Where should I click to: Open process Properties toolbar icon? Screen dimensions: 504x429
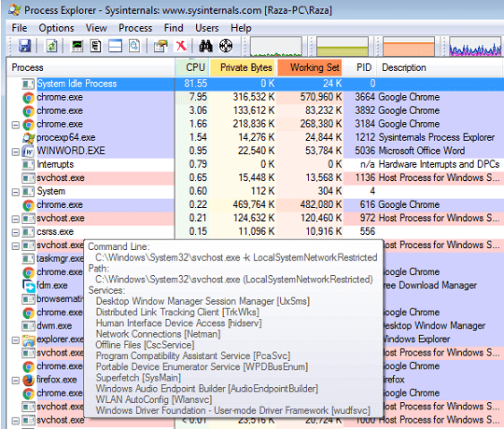click(x=161, y=46)
